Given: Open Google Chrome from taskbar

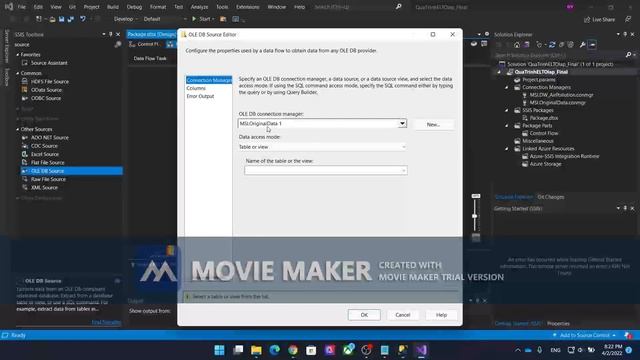Looking at the screenshot, I should pyautogui.click(x=293, y=350).
